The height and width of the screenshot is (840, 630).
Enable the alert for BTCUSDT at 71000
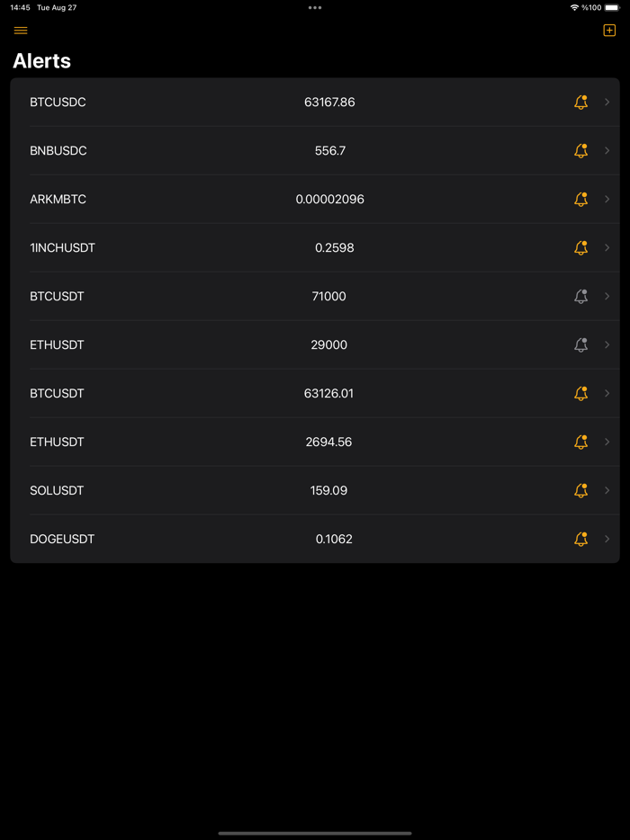[580, 296]
